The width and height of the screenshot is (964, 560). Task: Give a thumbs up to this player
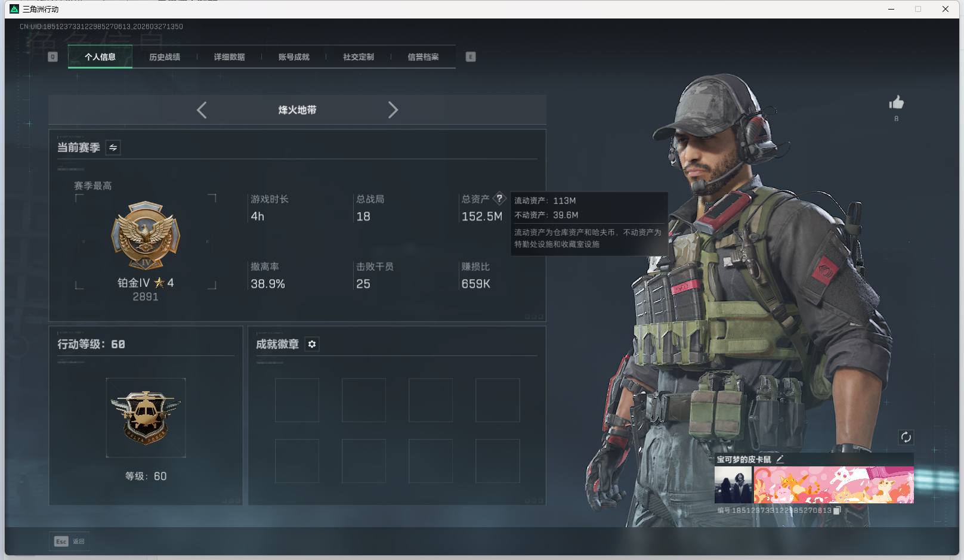coord(896,103)
